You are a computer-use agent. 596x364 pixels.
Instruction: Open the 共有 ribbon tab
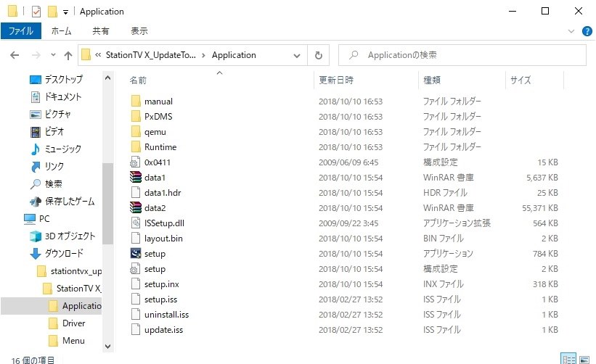(x=101, y=31)
